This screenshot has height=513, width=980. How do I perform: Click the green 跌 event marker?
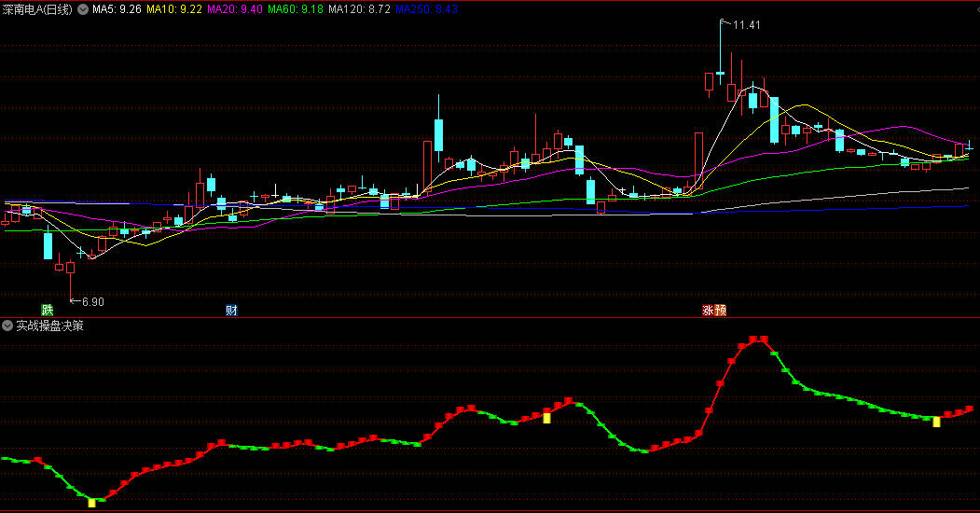(x=47, y=310)
